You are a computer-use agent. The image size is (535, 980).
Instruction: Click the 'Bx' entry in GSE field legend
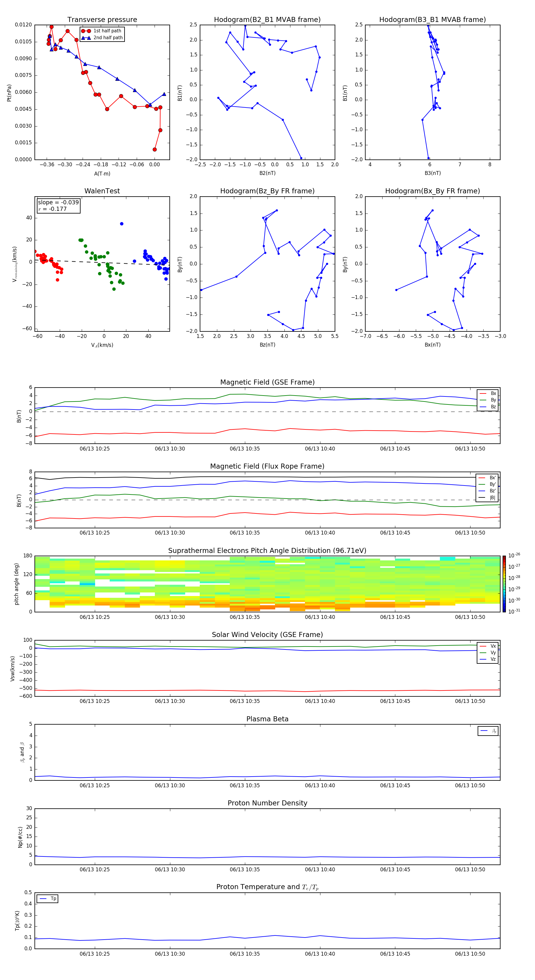click(x=488, y=393)
